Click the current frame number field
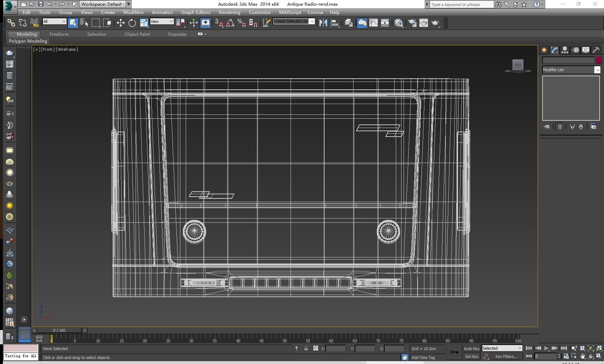This screenshot has height=364, width=604. click(545, 356)
